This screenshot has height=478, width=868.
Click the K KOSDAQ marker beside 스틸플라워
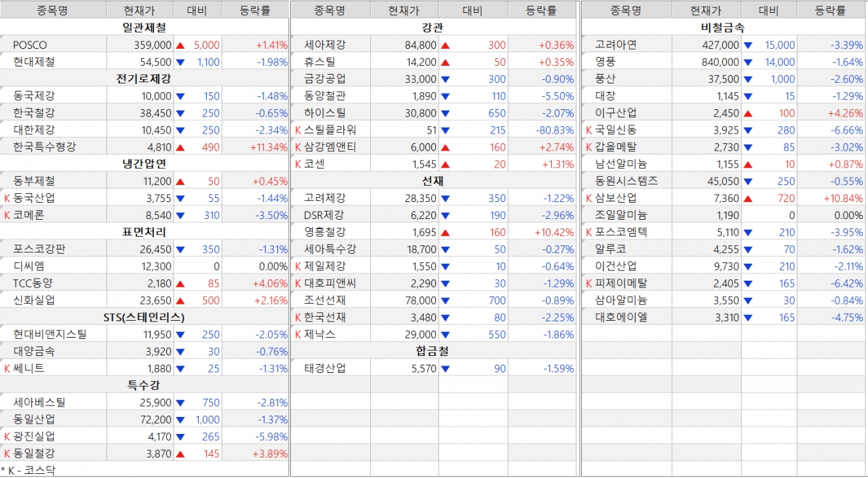pyautogui.click(x=298, y=130)
